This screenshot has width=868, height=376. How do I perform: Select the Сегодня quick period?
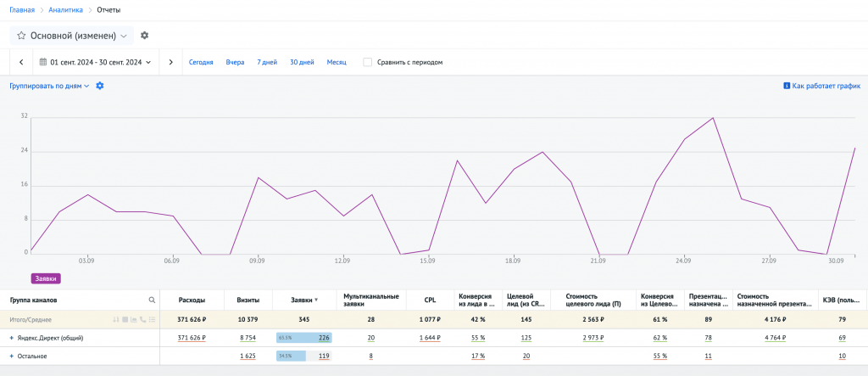(x=201, y=62)
